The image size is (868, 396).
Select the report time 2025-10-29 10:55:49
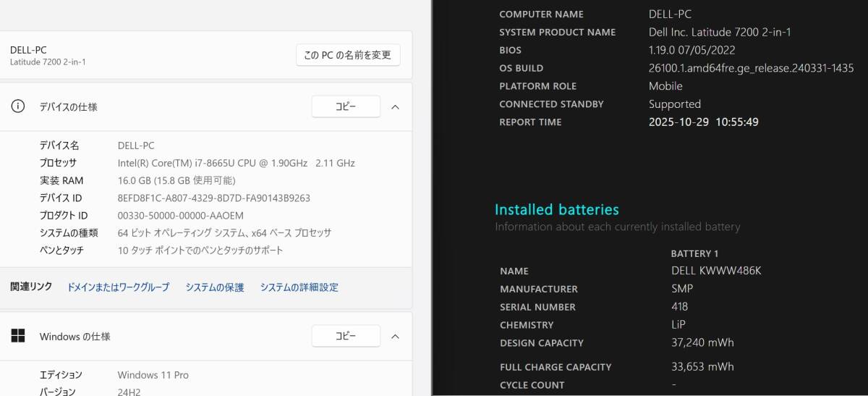[704, 122]
